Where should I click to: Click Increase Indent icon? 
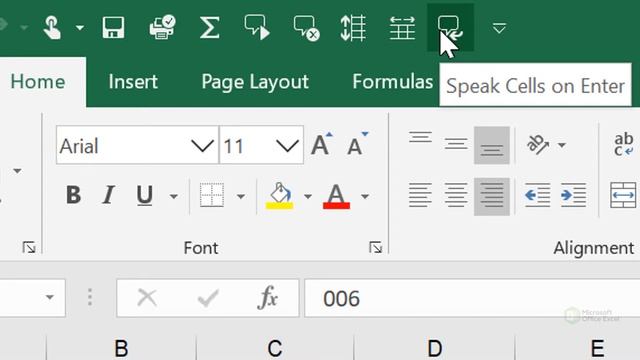(x=573, y=195)
